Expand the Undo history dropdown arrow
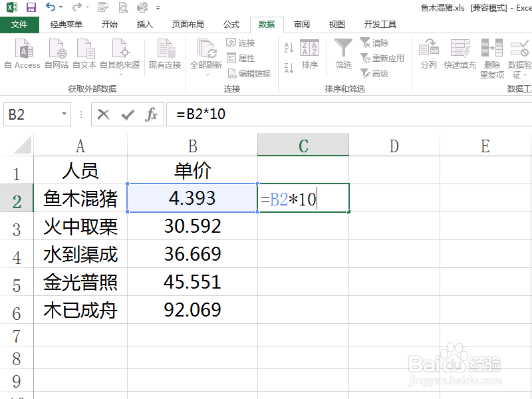 click(x=60, y=9)
